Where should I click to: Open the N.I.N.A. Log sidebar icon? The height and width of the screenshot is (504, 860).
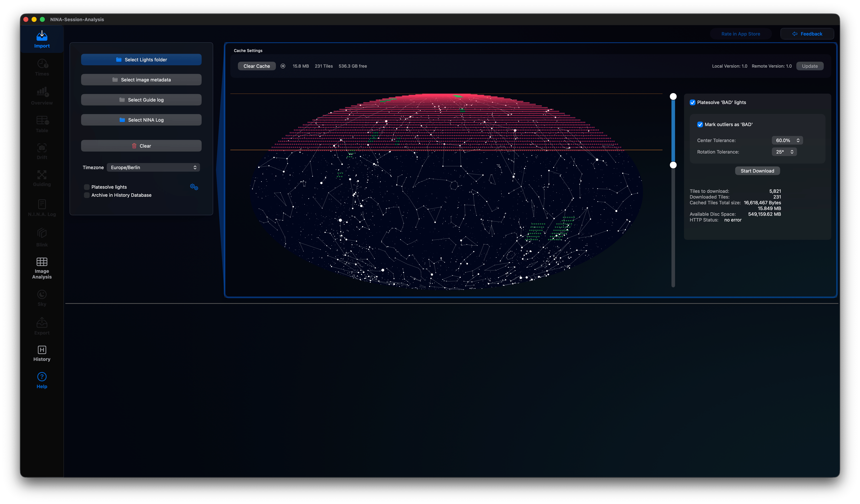[x=42, y=204]
